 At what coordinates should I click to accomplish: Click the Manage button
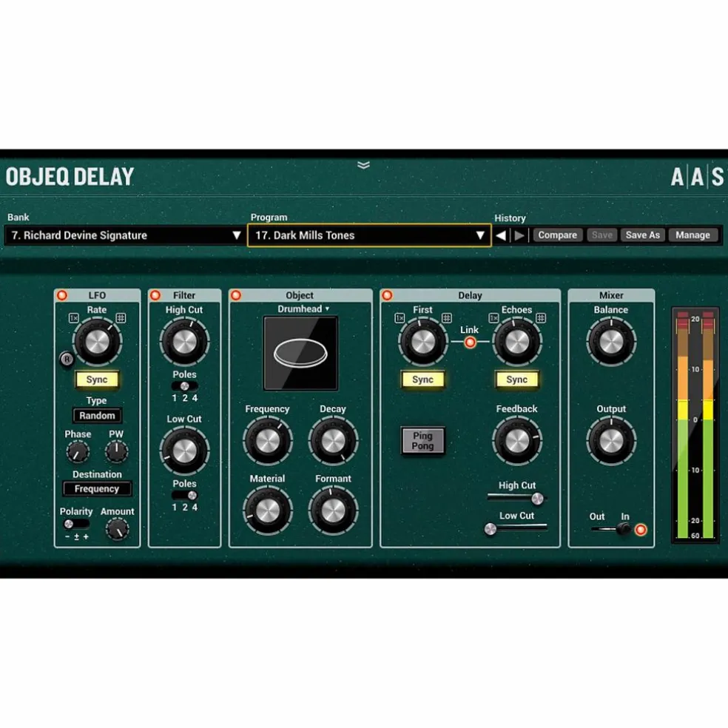(x=692, y=235)
